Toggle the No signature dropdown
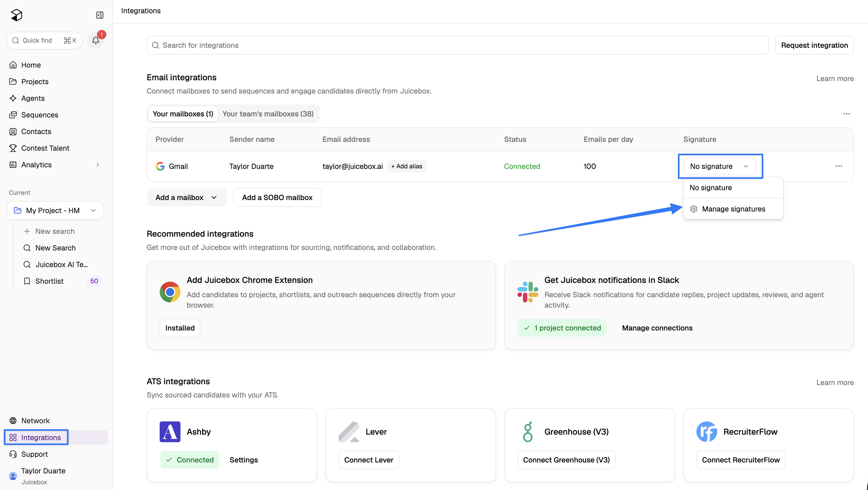868x490 pixels. pyautogui.click(x=720, y=166)
